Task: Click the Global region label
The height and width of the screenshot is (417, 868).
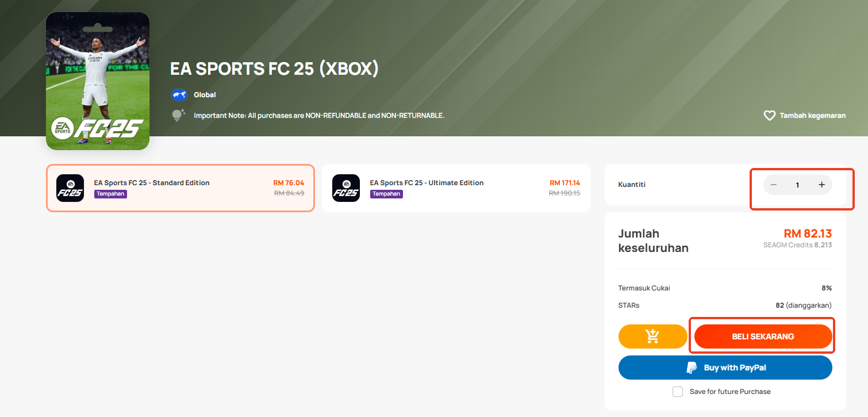Action: 205,95
